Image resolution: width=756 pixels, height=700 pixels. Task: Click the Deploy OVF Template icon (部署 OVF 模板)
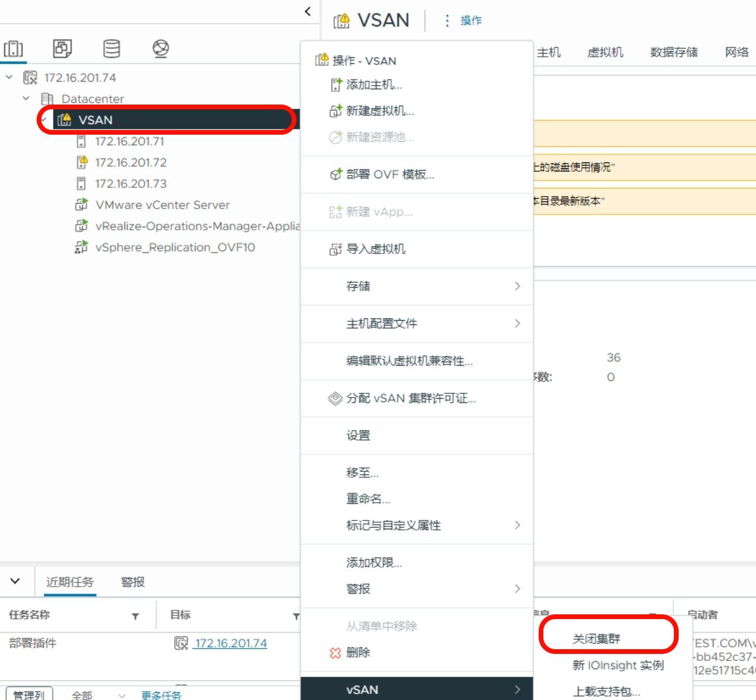pos(336,174)
